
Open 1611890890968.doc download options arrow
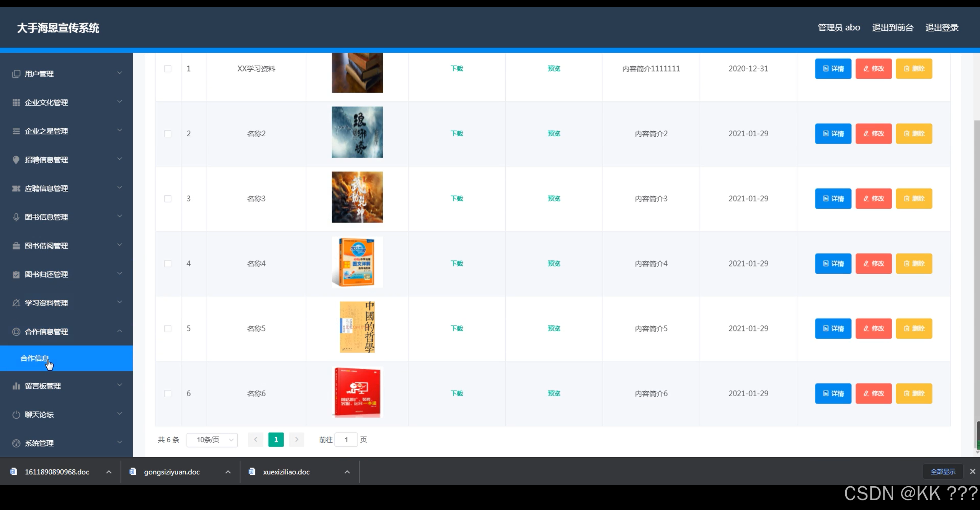(109, 472)
